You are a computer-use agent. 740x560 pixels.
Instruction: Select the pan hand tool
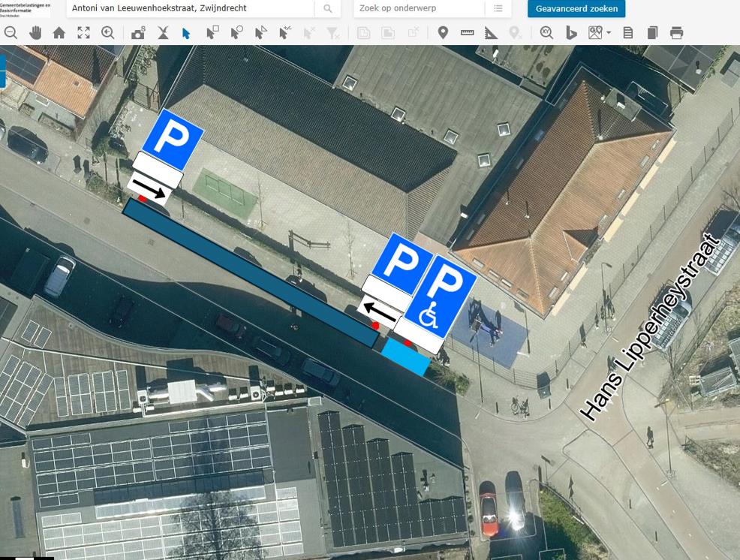click(x=35, y=33)
